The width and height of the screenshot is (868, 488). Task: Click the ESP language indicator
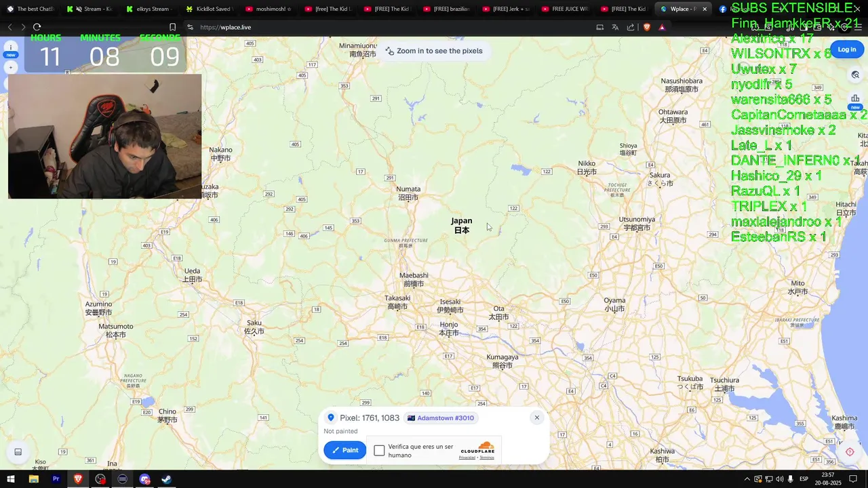[x=804, y=479]
